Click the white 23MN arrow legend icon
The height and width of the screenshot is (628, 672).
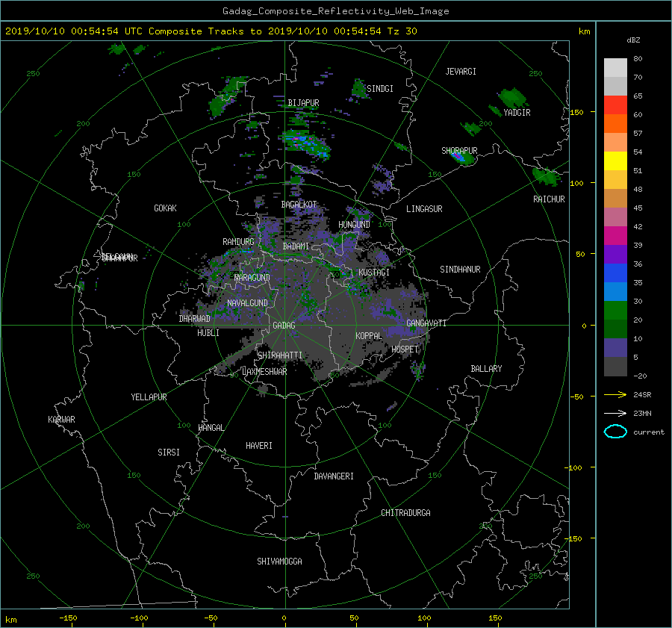tap(615, 413)
